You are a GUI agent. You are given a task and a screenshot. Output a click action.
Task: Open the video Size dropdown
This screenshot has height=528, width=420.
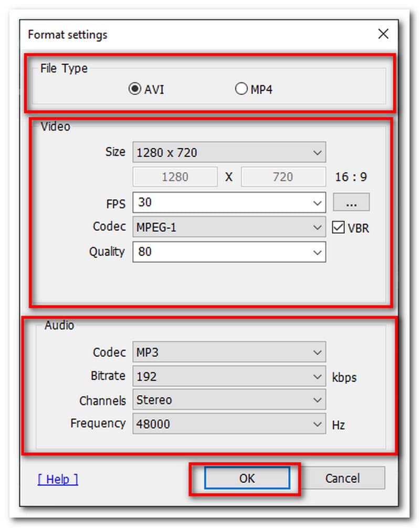tap(229, 153)
